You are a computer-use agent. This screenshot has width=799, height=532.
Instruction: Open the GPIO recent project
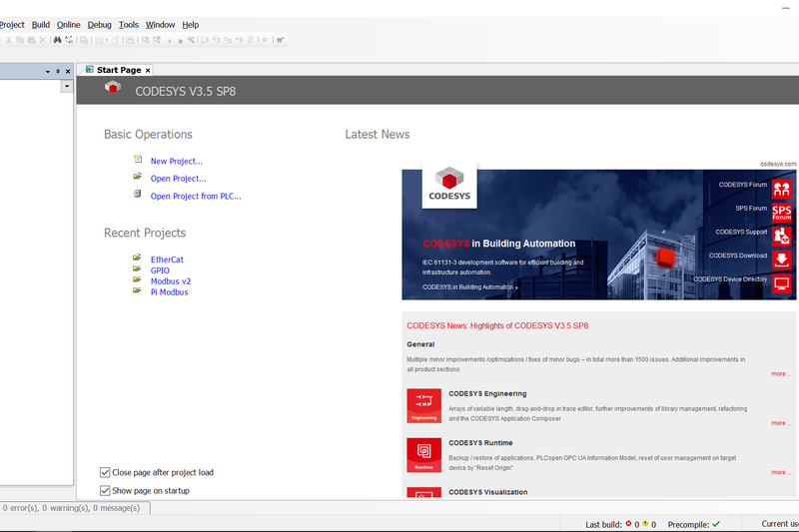[x=160, y=270]
